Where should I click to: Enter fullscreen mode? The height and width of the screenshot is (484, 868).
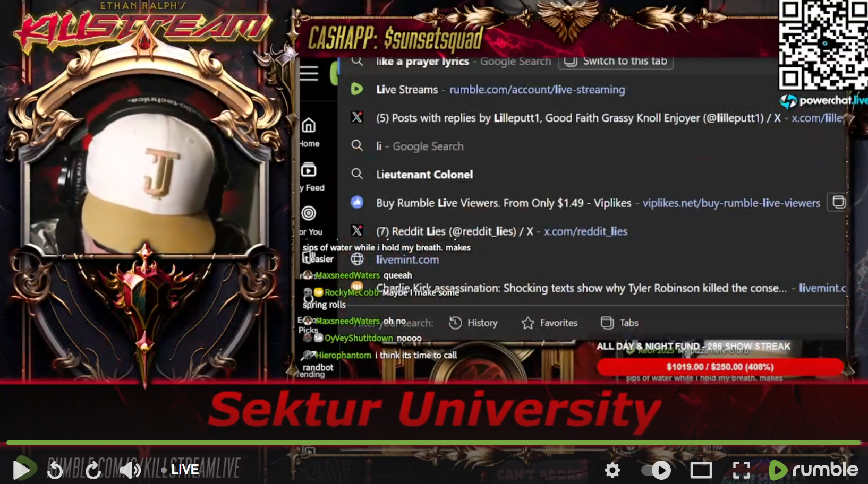(741, 470)
